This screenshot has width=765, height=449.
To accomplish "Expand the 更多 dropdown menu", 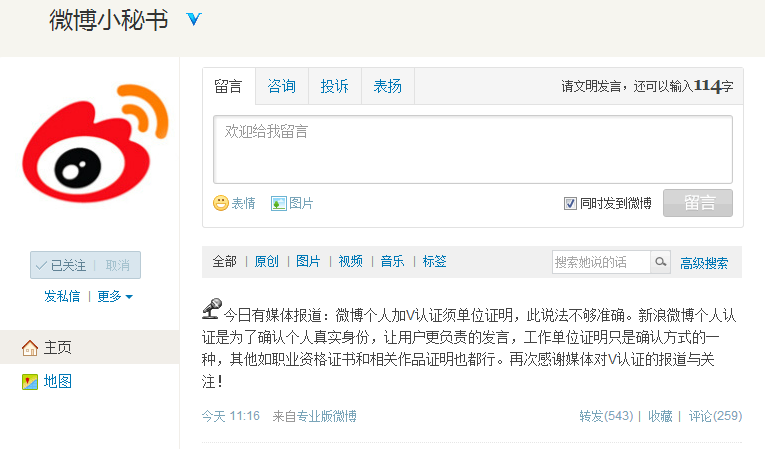I will coord(115,296).
